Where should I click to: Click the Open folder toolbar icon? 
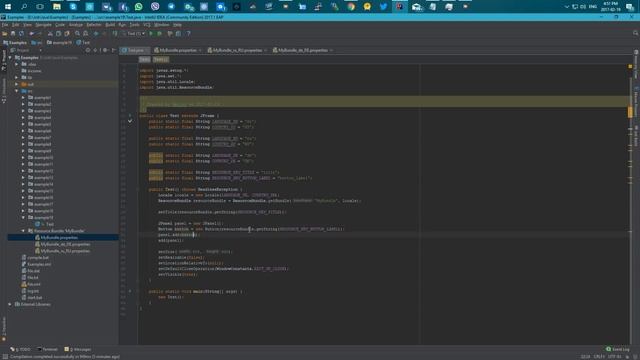point(4,33)
